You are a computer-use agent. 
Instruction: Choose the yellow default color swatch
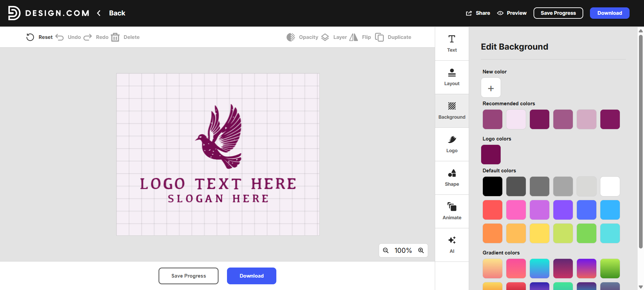pyautogui.click(x=540, y=233)
